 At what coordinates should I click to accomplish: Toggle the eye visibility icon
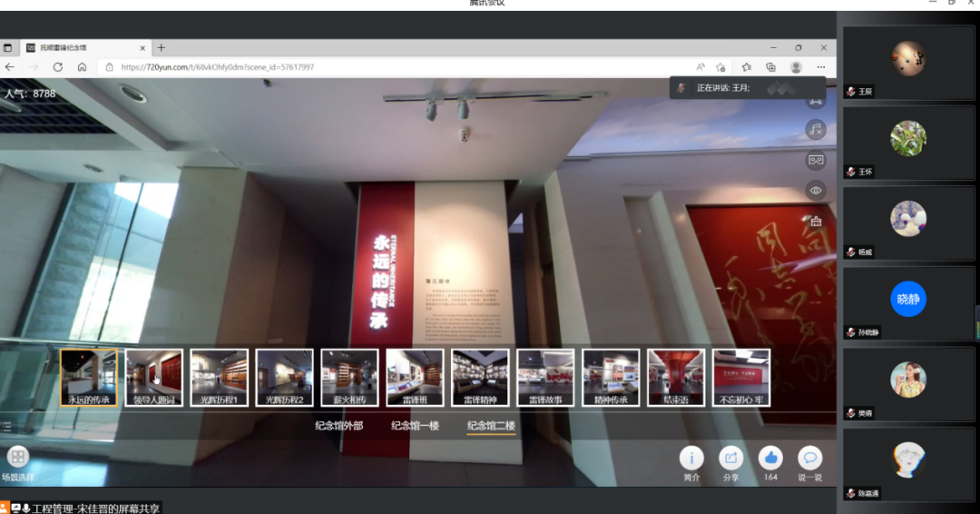pyautogui.click(x=815, y=191)
